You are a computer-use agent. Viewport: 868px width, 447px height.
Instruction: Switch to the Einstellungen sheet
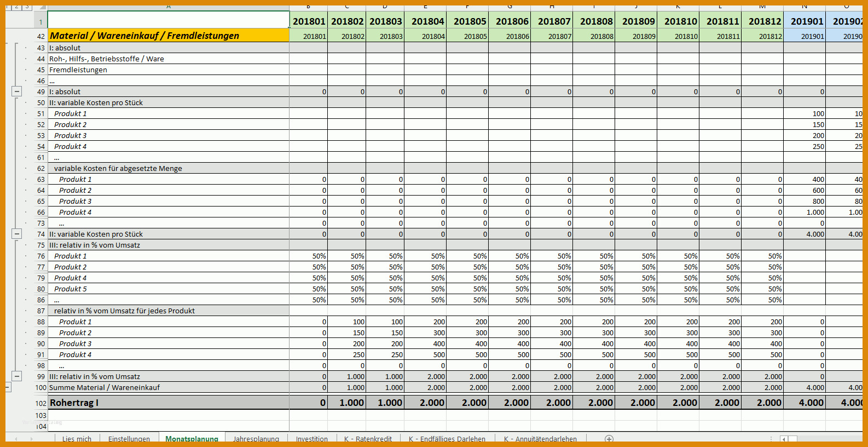pyautogui.click(x=129, y=439)
